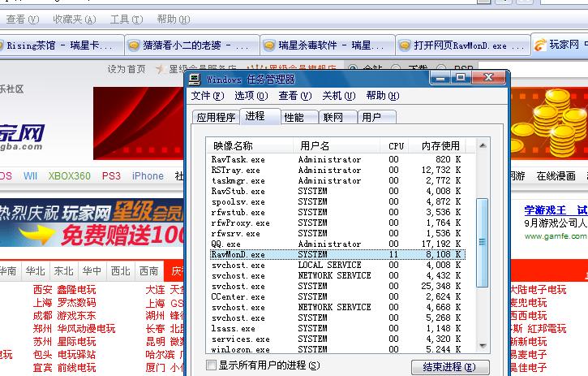
Task: Select the RavMonD.exe process row
Action: point(337,254)
